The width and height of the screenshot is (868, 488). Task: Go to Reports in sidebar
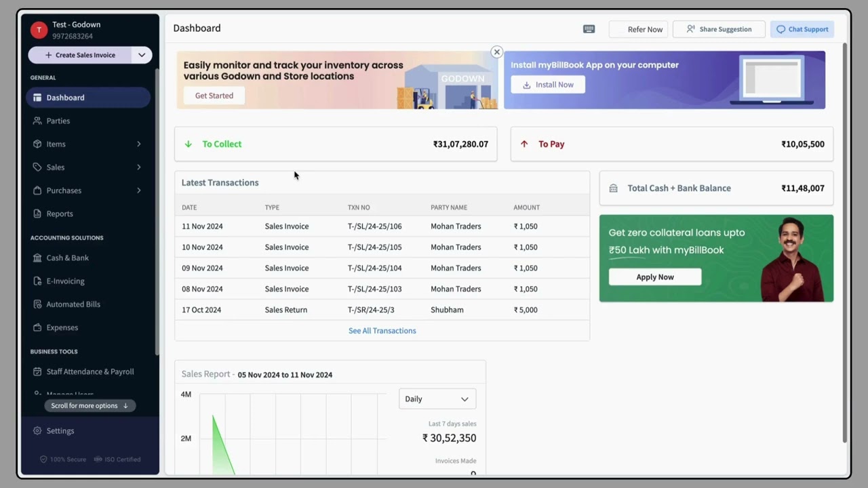89,213
